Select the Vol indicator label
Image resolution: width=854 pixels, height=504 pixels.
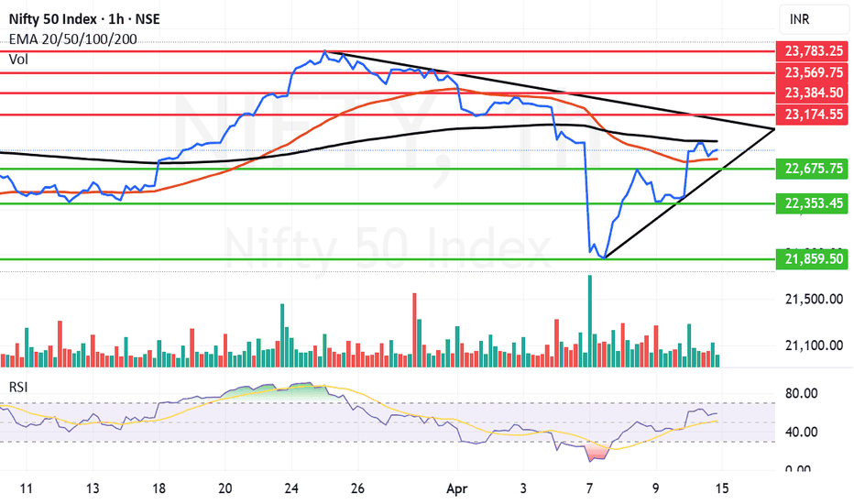[18, 60]
